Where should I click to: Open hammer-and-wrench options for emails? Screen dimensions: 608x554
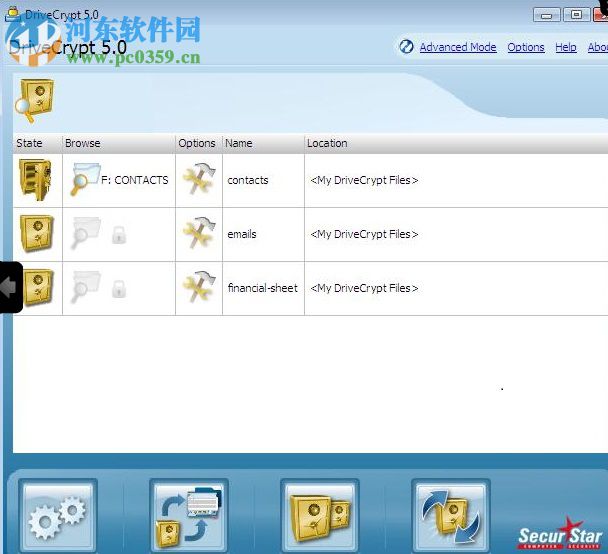coord(199,233)
